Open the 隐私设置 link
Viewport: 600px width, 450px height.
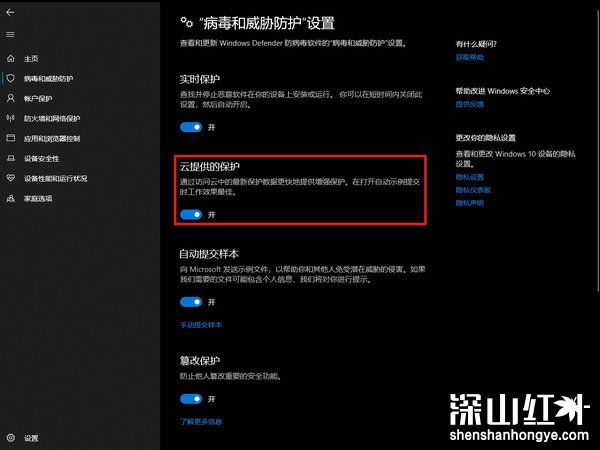point(470,177)
